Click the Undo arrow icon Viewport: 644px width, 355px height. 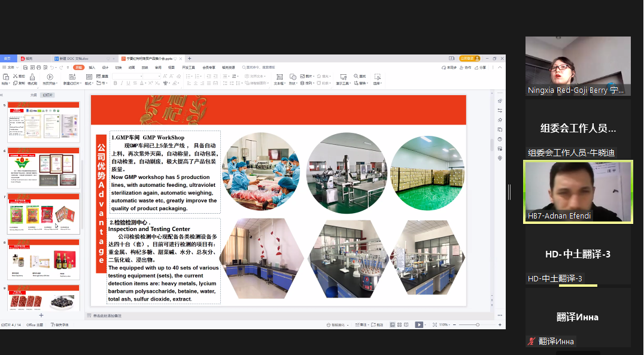click(x=51, y=68)
